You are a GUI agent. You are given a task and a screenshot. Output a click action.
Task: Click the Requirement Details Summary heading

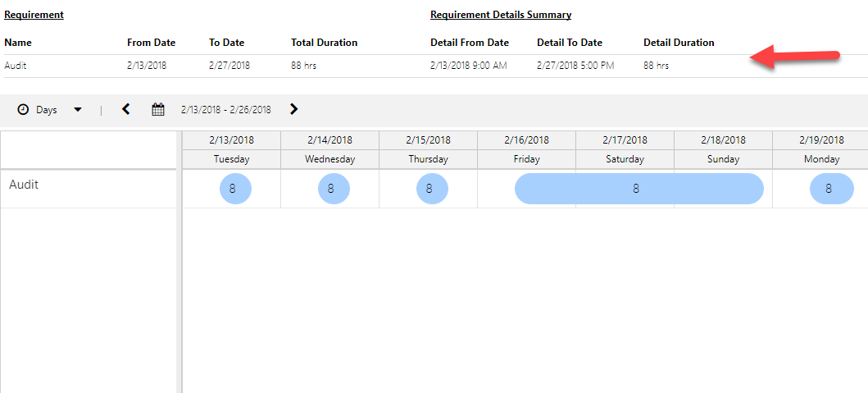500,15
